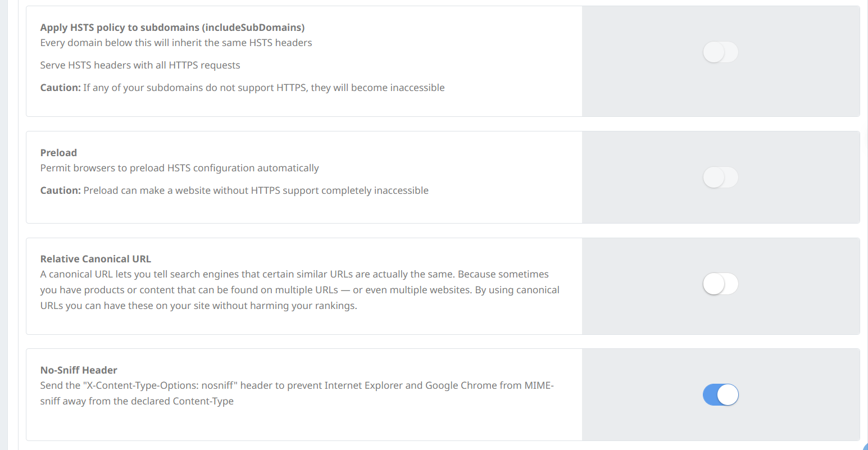The image size is (868, 450).
Task: Click the bold "Caution:" label in HSTS subdomains card
Action: [x=61, y=88]
